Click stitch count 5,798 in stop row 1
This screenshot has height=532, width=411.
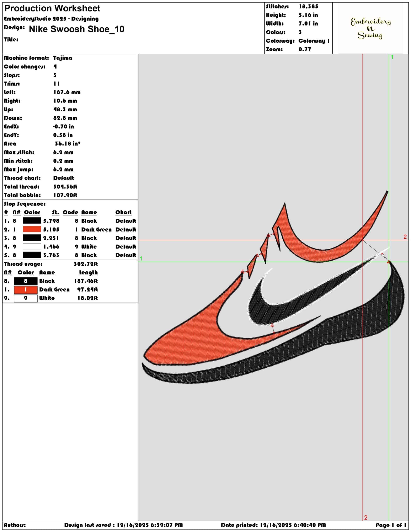point(51,221)
